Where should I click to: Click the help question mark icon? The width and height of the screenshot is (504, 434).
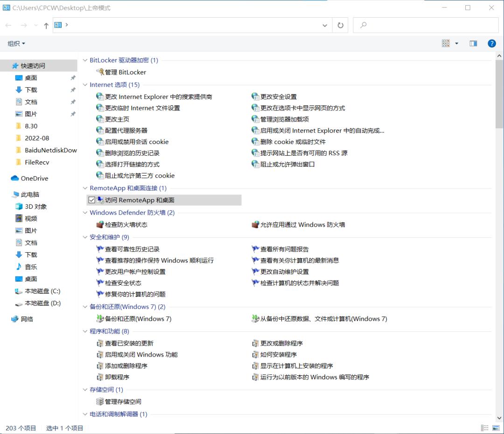coord(491,43)
